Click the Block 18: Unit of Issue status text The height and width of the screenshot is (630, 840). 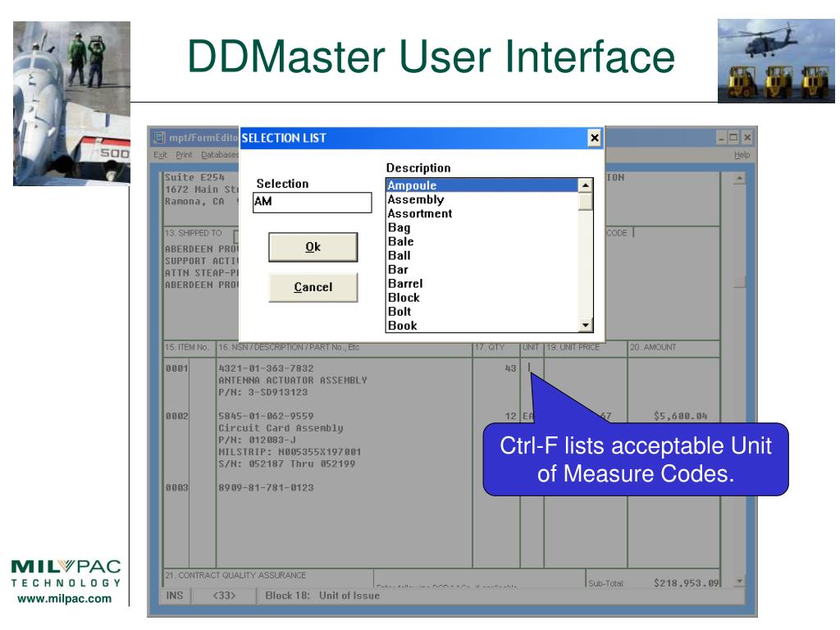pos(322,596)
